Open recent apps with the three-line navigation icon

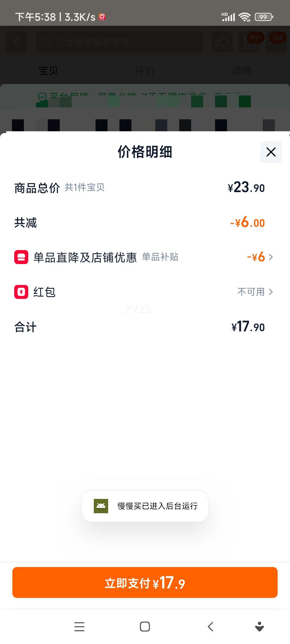79,627
